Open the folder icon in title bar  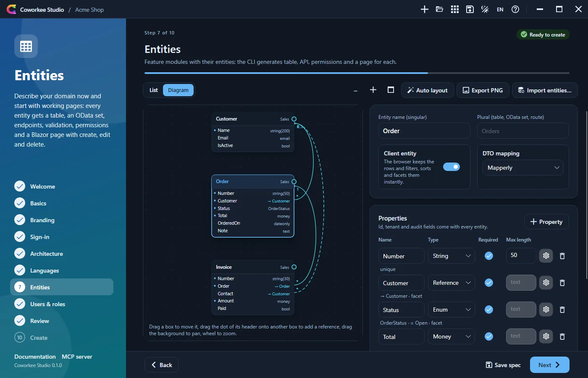440,9
